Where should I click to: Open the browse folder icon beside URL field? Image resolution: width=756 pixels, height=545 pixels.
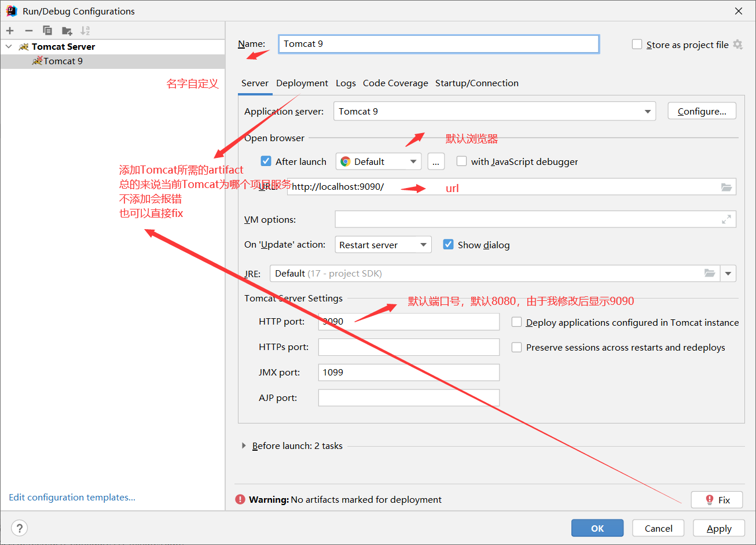727,186
